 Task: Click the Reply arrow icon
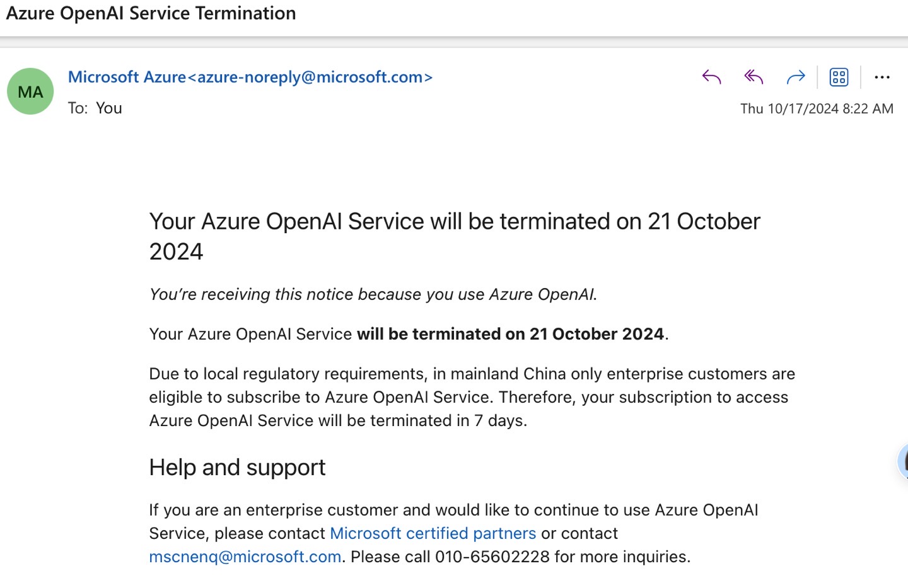(x=711, y=78)
